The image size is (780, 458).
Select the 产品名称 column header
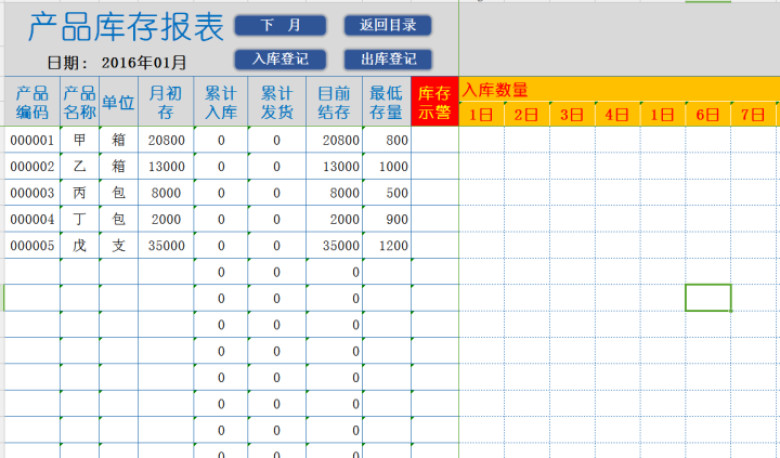pyautogui.click(x=80, y=102)
